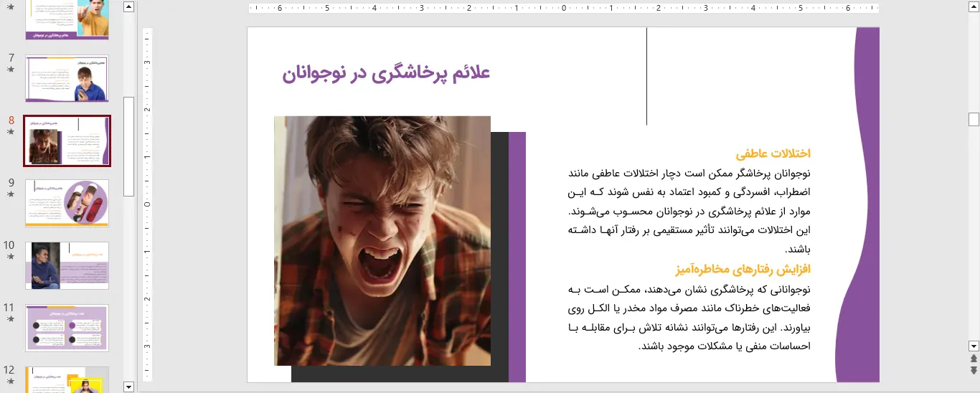This screenshot has width=980, height=393.
Task: Click animation star icon beside slide 7
Action: click(11, 70)
